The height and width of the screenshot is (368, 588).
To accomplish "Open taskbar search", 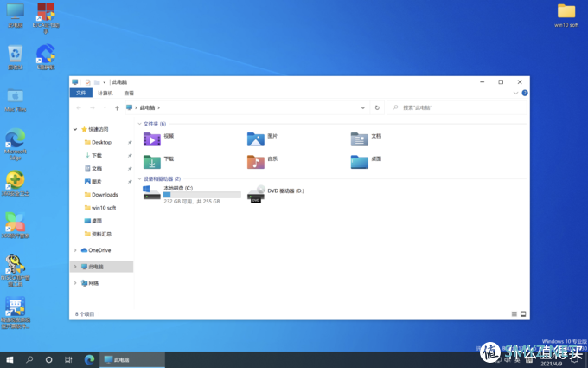I will click(x=29, y=359).
